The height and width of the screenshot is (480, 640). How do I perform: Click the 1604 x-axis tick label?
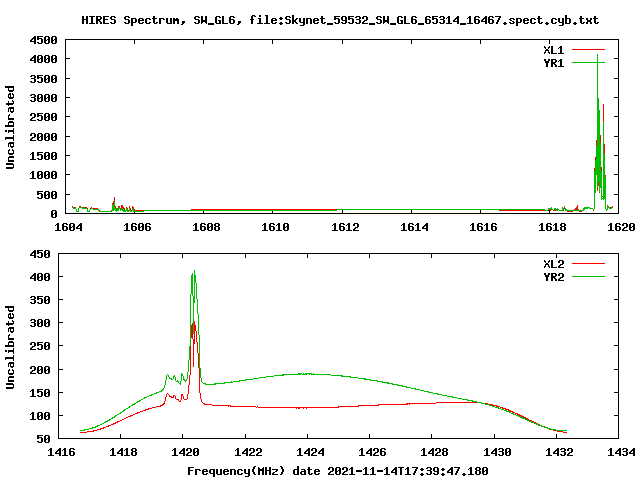pos(68,227)
